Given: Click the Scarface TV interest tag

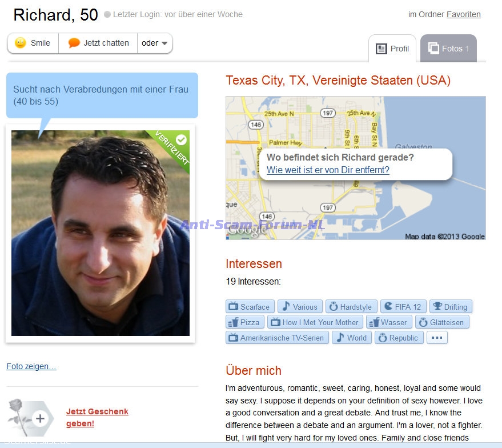Looking at the screenshot, I should tap(250, 306).
